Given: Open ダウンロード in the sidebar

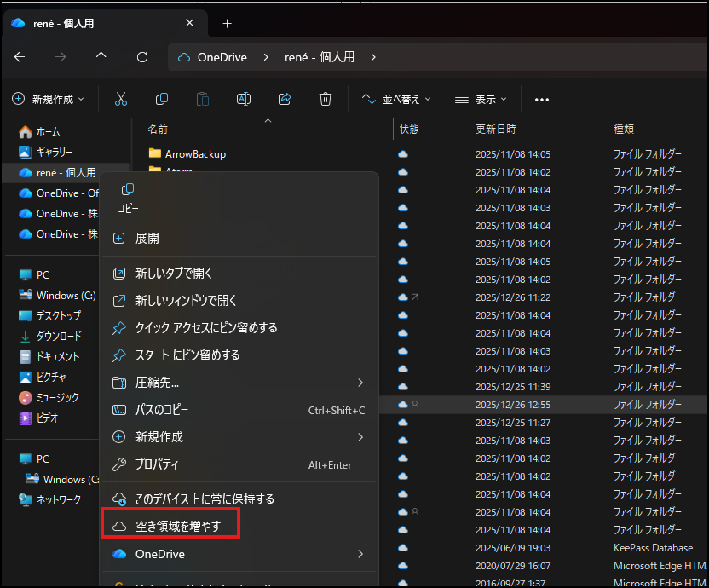Looking at the screenshot, I should coord(50,336).
